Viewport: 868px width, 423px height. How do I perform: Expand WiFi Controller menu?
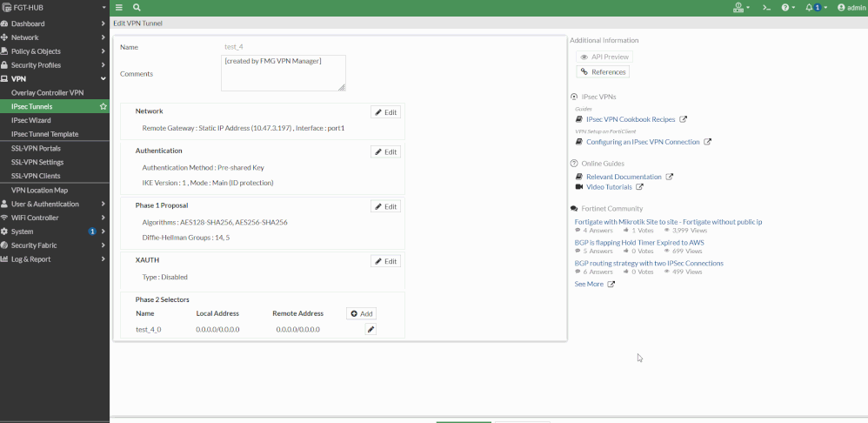[54, 218]
